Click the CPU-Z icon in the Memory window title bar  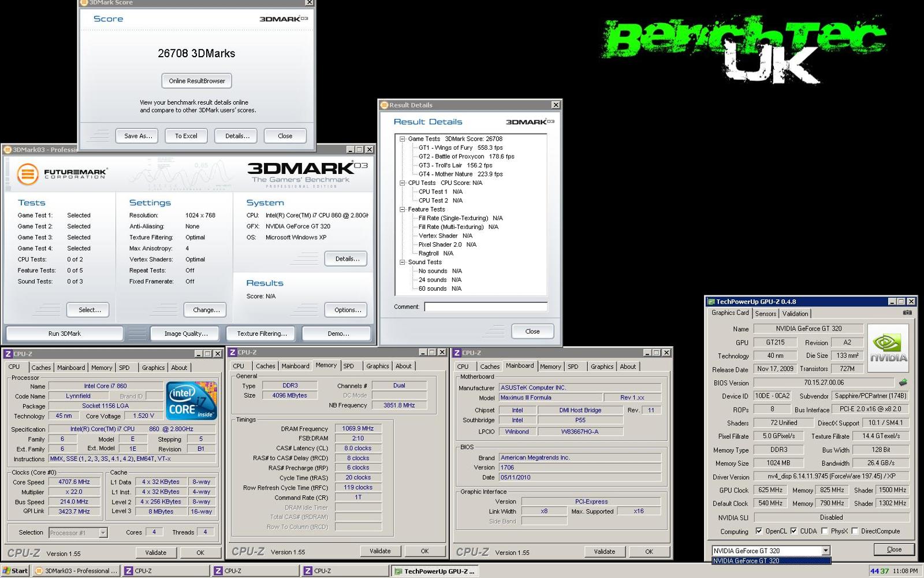coord(232,352)
